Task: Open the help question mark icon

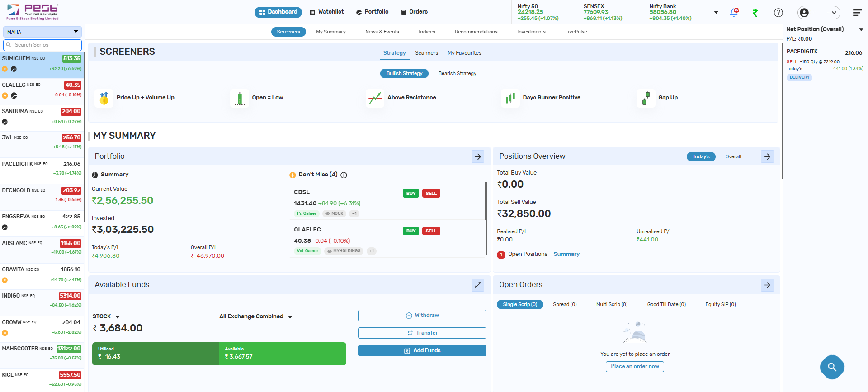Action: tap(778, 13)
